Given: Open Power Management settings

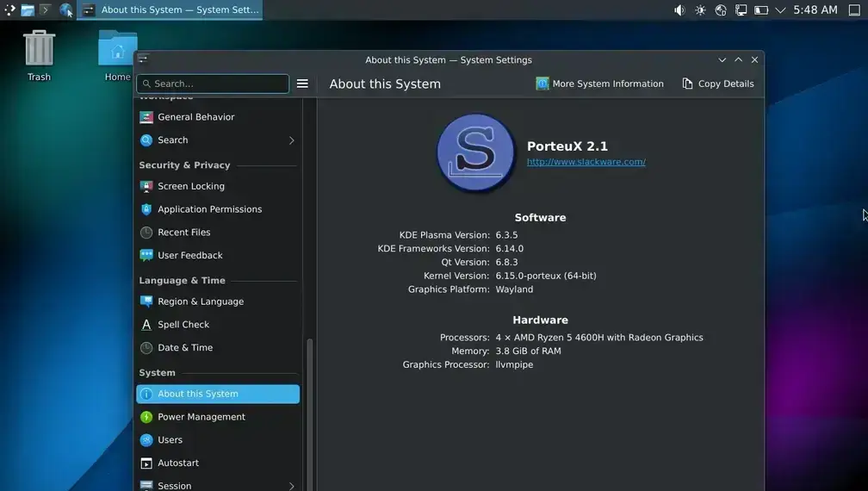Looking at the screenshot, I should point(218,417).
